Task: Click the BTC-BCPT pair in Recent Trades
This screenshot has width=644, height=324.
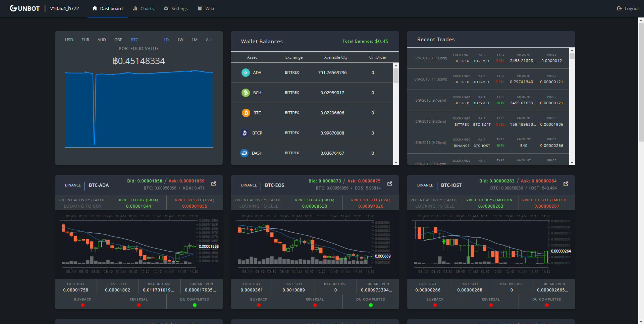Action: click(x=482, y=124)
